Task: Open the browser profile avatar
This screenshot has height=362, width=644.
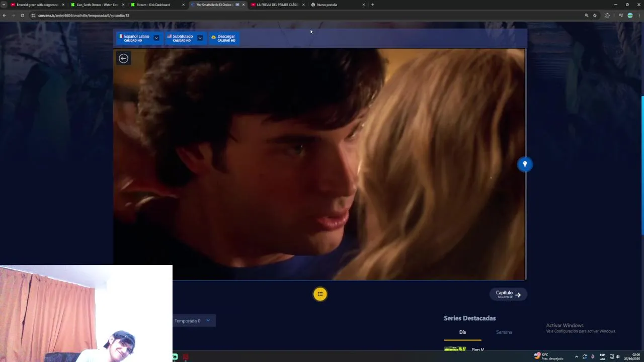Action: pyautogui.click(x=630, y=16)
